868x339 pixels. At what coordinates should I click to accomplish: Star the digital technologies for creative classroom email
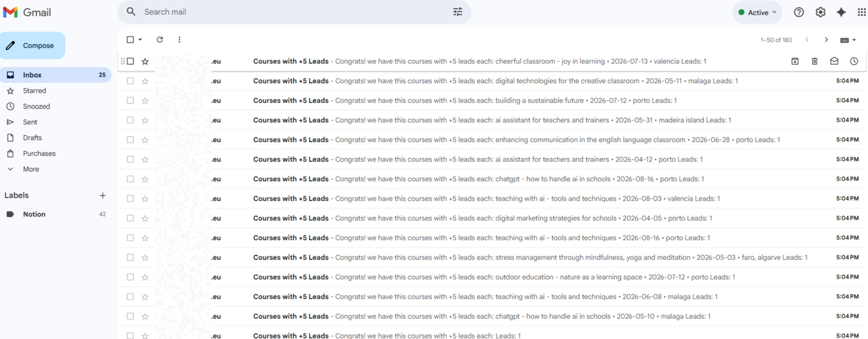pyautogui.click(x=145, y=81)
